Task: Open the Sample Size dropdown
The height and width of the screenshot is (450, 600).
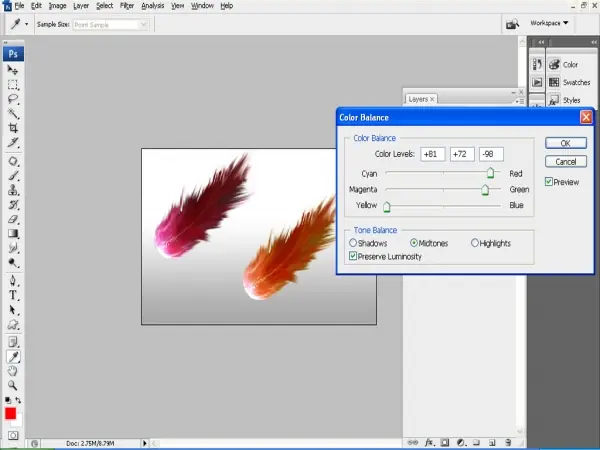Action: pyautogui.click(x=110, y=25)
